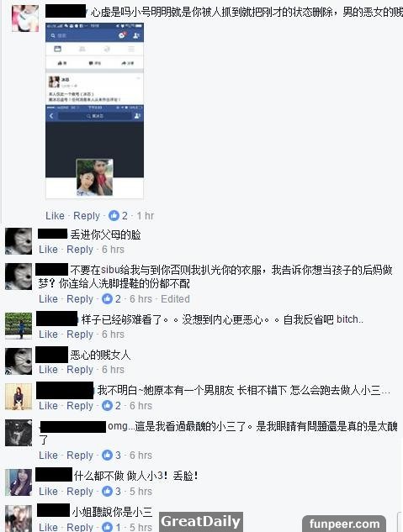Click Like under the bitch.. comment

[x=48, y=334]
